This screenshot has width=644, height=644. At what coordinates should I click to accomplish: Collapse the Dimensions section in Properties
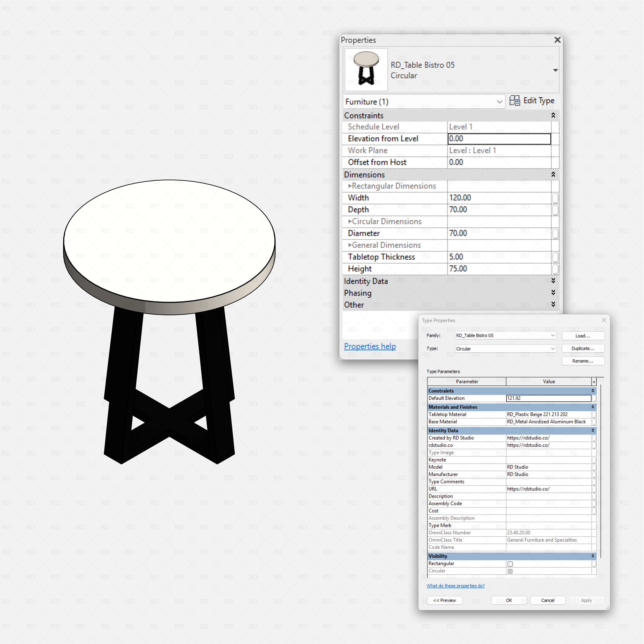click(553, 174)
